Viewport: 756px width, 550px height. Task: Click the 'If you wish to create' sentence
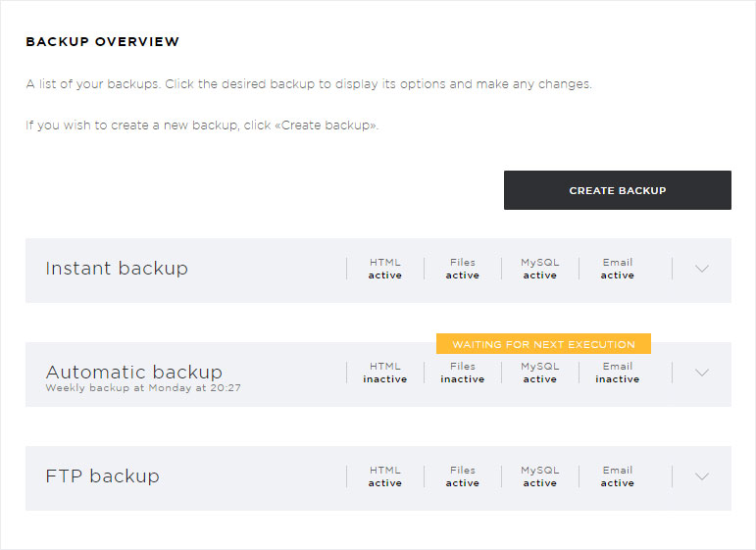pyautogui.click(x=202, y=125)
